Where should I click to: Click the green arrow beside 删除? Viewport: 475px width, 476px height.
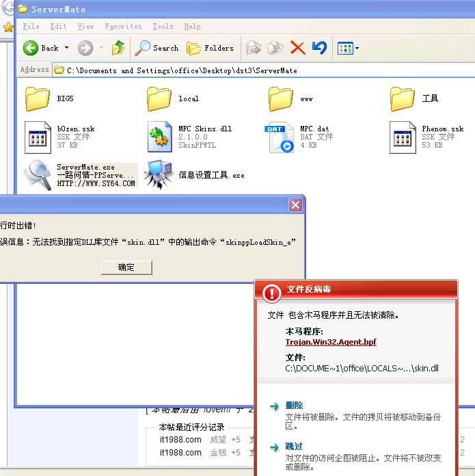275,406
